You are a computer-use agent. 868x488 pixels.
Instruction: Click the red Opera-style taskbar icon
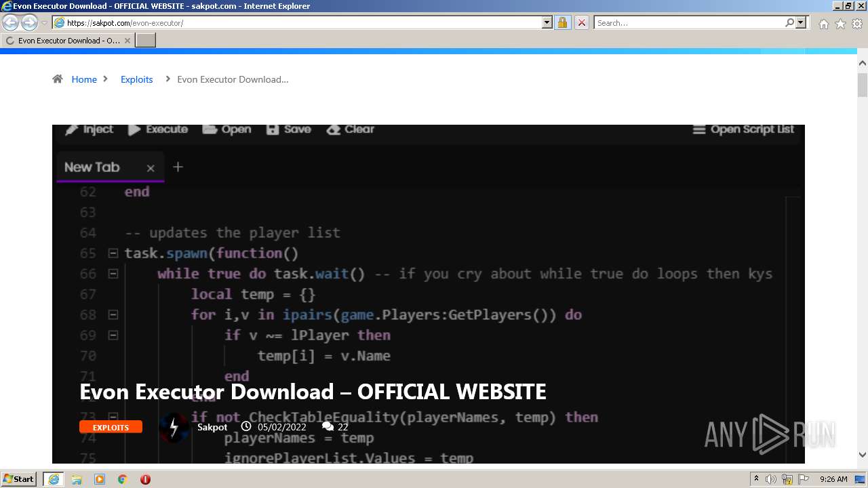click(145, 479)
